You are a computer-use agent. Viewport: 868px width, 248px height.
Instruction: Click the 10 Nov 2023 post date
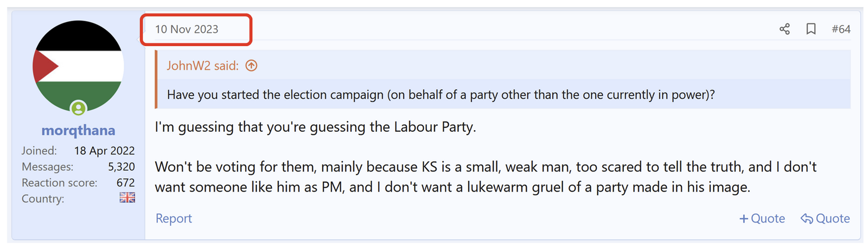pos(187,29)
